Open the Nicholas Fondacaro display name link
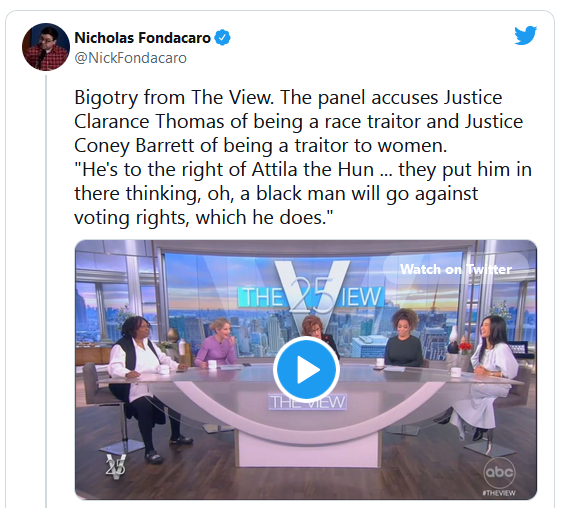Image resolution: width=584 pixels, height=508 pixels. (x=143, y=38)
